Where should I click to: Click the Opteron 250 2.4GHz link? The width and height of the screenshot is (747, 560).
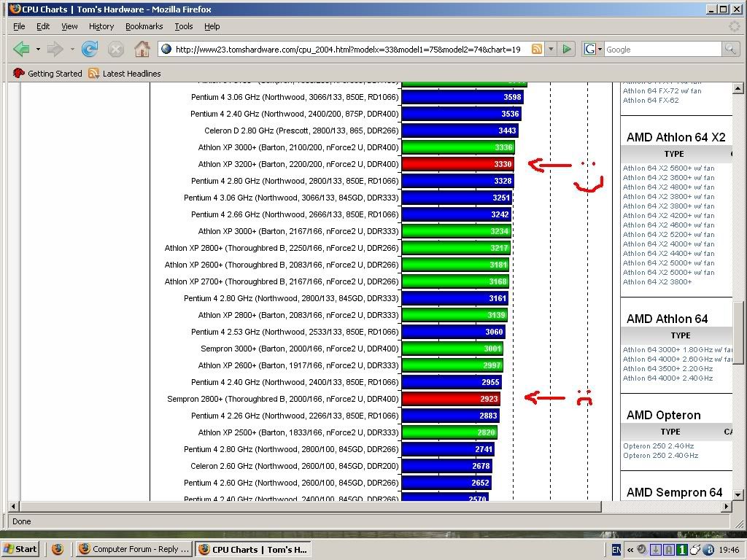click(x=658, y=446)
